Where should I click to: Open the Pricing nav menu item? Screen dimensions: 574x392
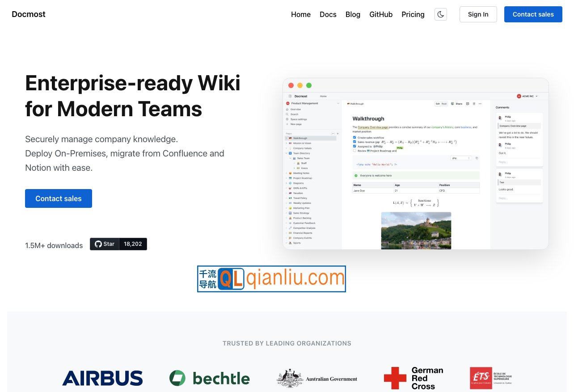coord(413,14)
